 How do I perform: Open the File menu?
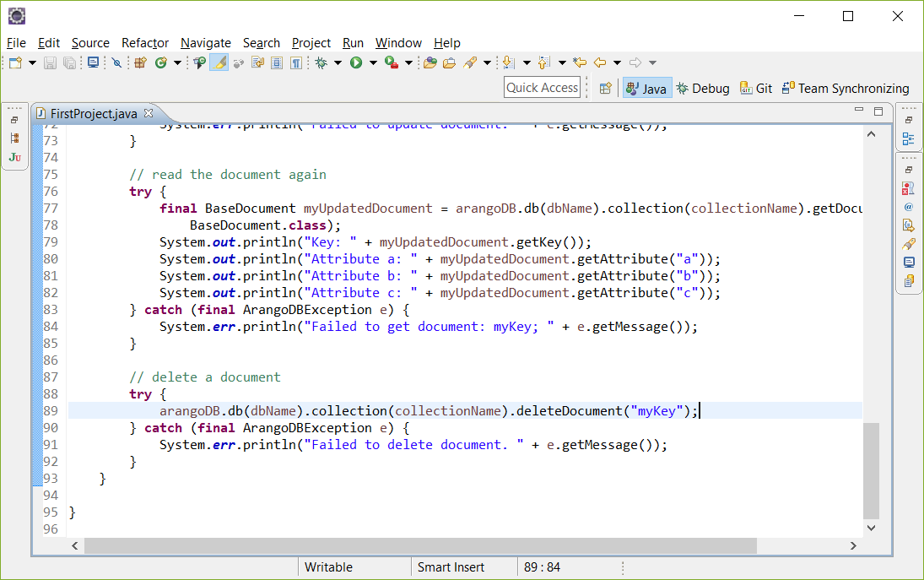(16, 43)
